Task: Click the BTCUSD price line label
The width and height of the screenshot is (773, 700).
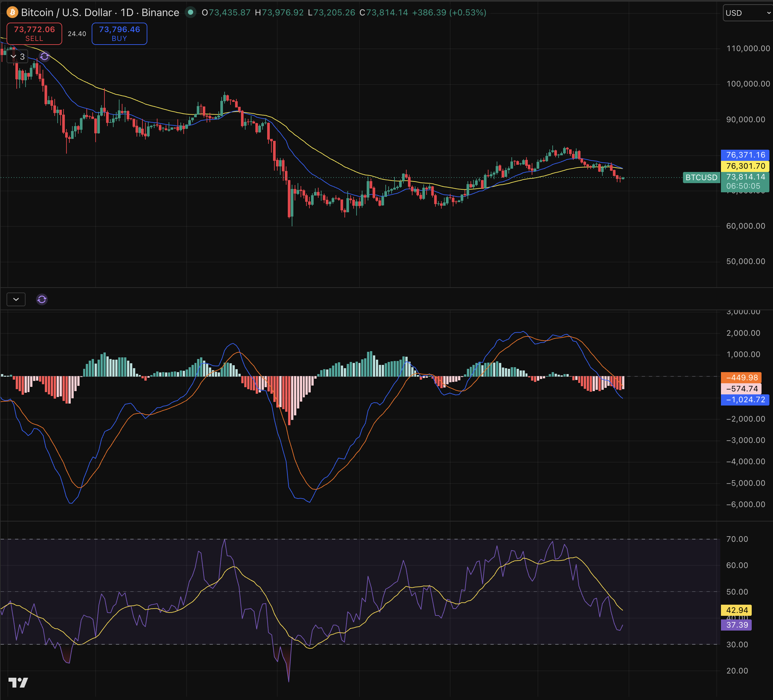Action: (701, 178)
